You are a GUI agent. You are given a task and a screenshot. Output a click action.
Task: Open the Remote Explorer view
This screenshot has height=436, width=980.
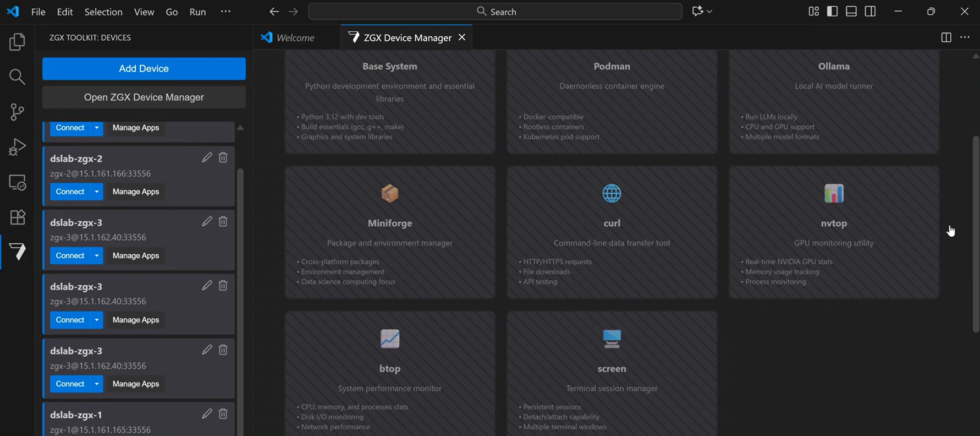click(x=17, y=182)
